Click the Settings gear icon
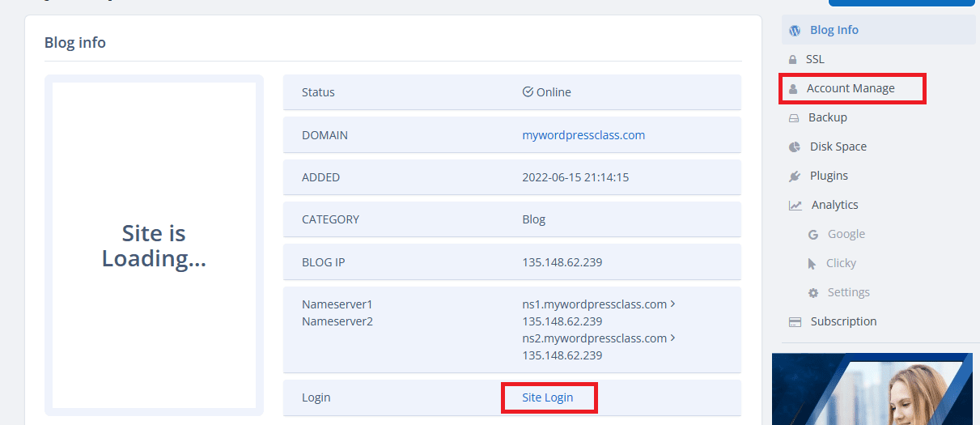The image size is (980, 425). [x=813, y=292]
